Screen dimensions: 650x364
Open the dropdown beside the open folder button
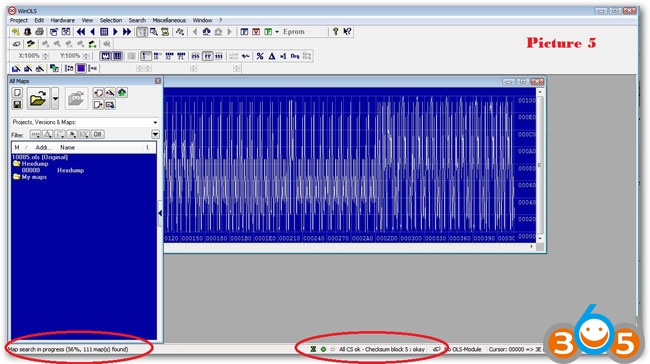click(x=55, y=99)
